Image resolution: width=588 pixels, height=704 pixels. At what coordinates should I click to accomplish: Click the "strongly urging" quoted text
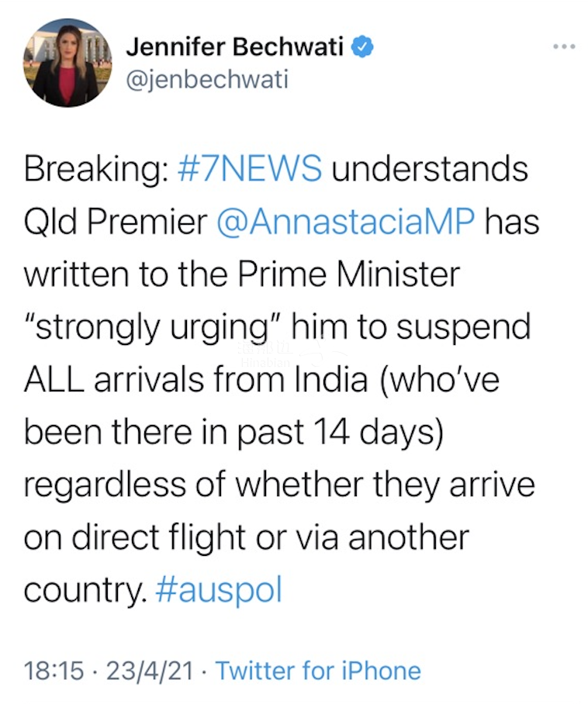153,327
